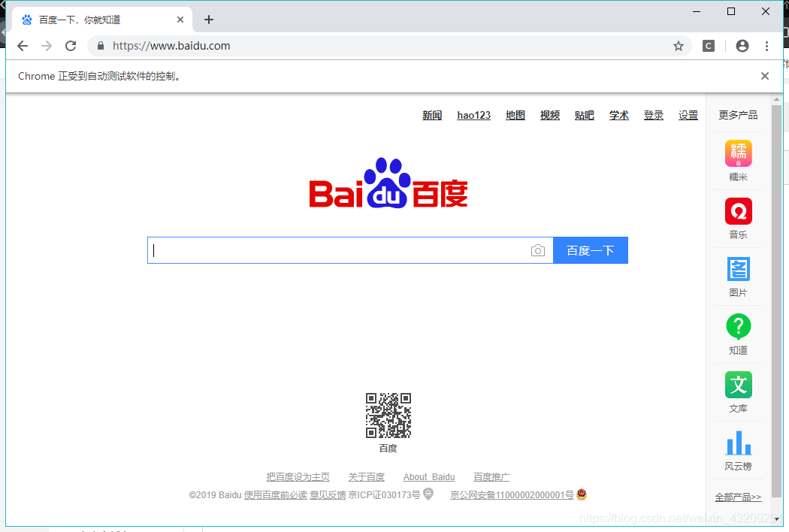Click the page vertical scrollbar
Viewport: 789px width, 532px height.
tap(776, 301)
